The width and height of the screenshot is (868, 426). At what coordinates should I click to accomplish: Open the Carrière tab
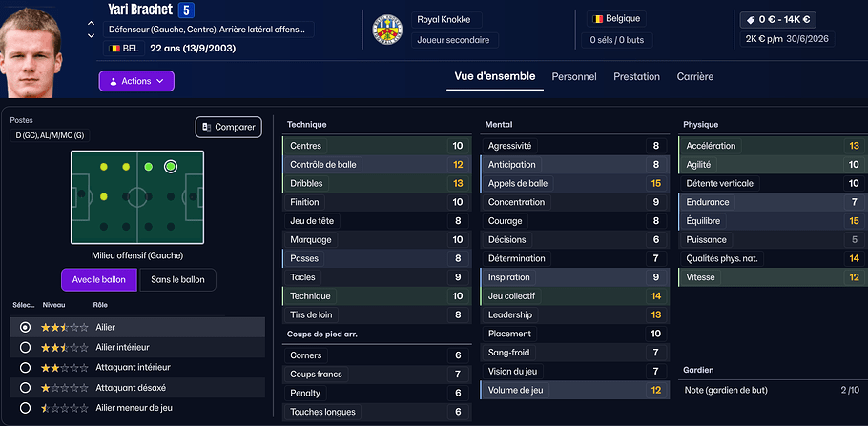[695, 76]
